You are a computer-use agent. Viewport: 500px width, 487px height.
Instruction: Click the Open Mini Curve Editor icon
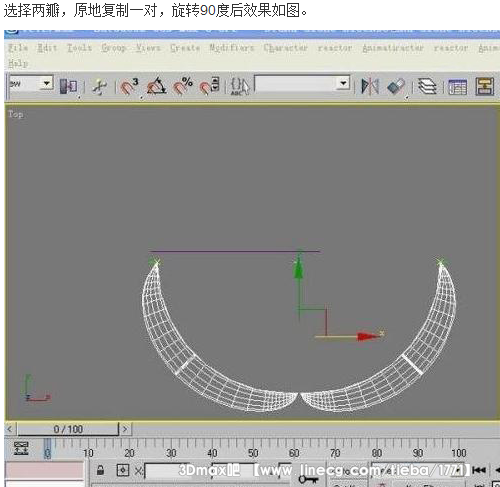tap(21, 449)
